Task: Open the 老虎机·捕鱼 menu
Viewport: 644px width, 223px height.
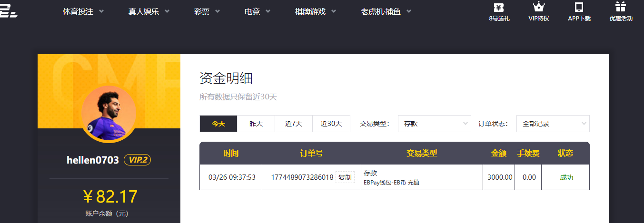Action: click(386, 12)
